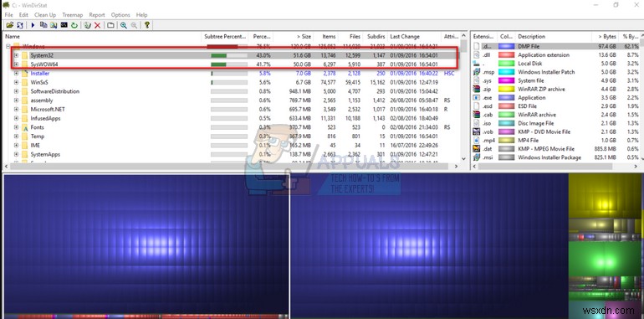Sort by the Size column header
Image resolution: width=644 pixels, height=319 pixels.
(294, 37)
